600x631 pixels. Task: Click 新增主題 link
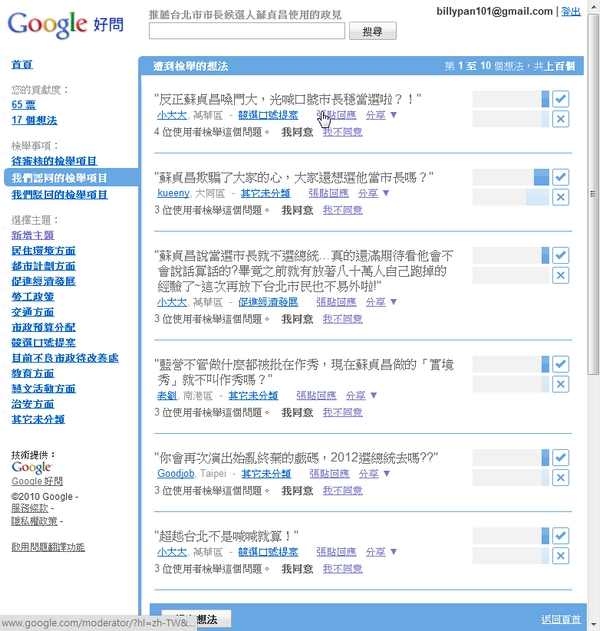click(33, 235)
